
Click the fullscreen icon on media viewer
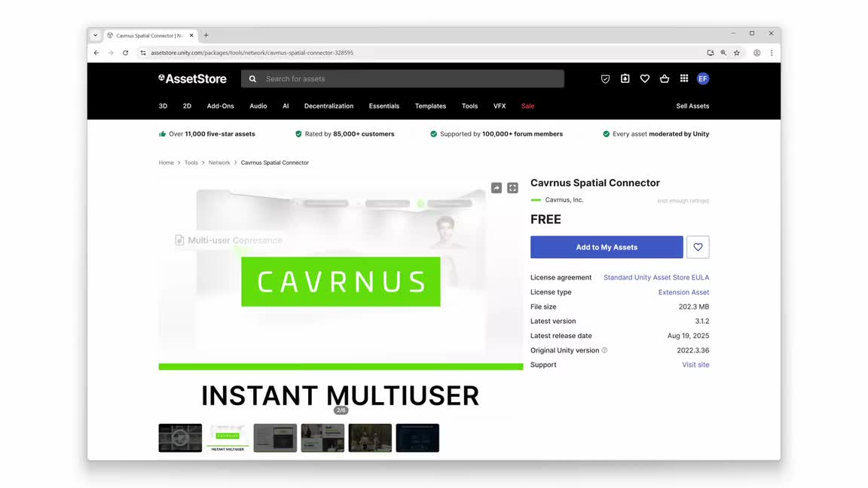512,188
